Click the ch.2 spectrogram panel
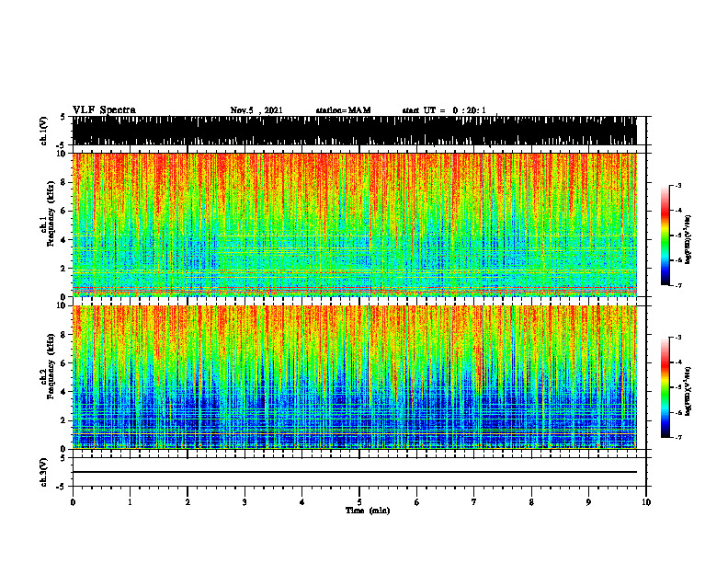This screenshot has height=563, width=728. 354,377
